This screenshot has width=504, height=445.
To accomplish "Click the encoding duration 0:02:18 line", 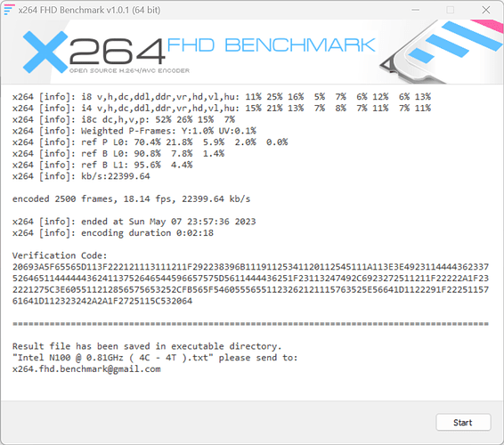I will (x=113, y=233).
